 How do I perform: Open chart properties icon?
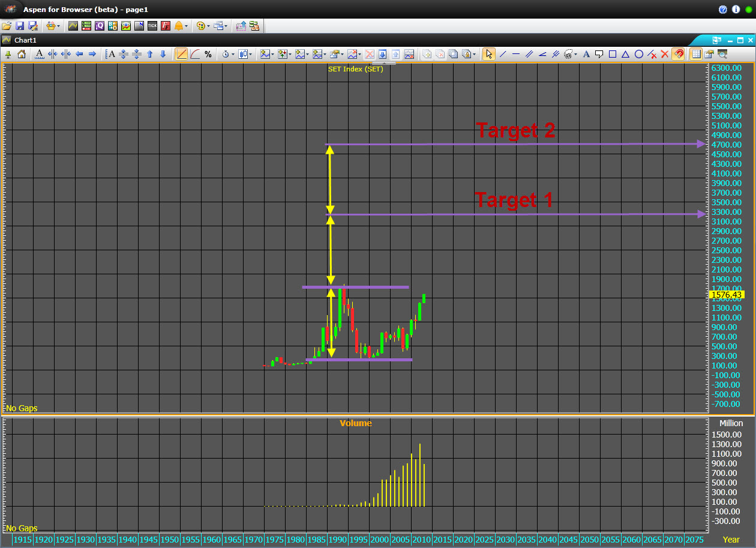(709, 54)
